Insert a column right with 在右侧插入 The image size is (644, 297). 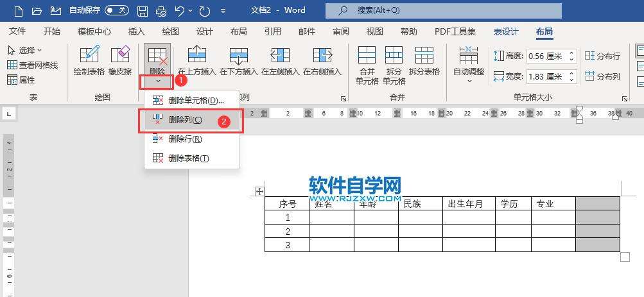point(322,61)
